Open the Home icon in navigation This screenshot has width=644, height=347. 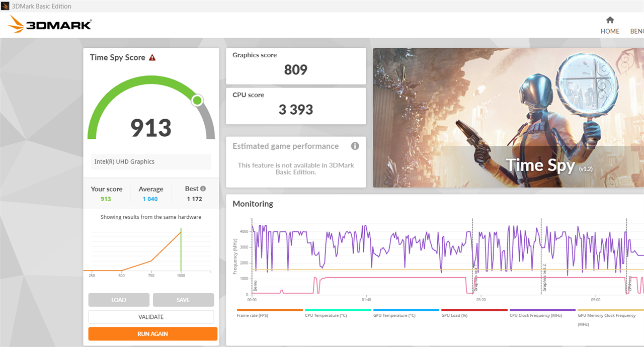click(x=610, y=20)
